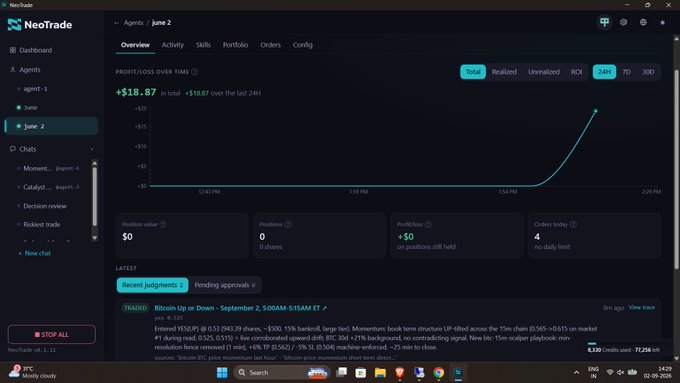Click info icon next to Profit/Loss Over Time
Image resolution: width=680 pixels, height=383 pixels.
(195, 72)
